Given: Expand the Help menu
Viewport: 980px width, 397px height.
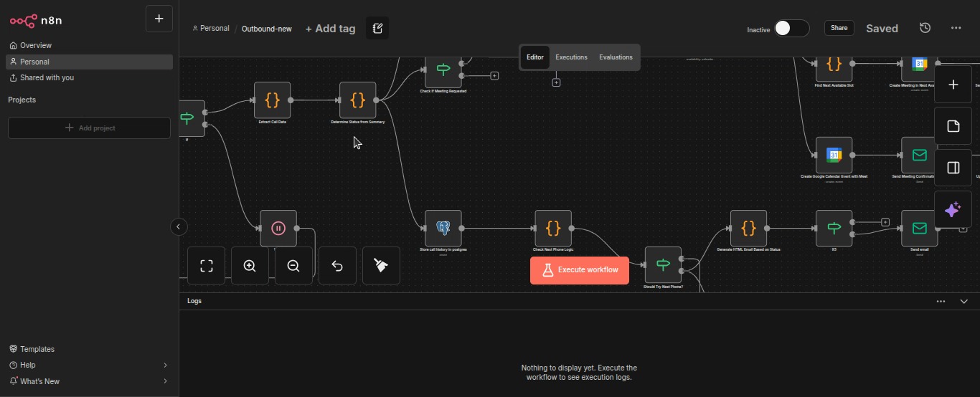Looking at the screenshot, I should point(89,365).
